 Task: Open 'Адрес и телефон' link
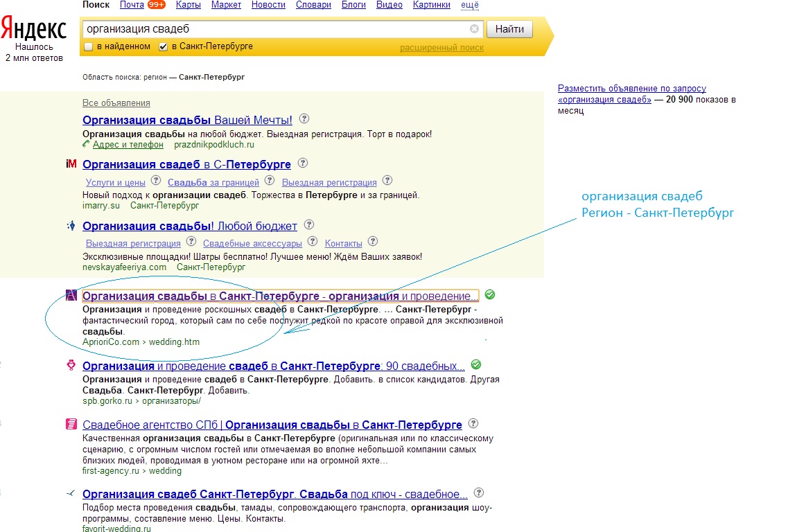click(128, 145)
